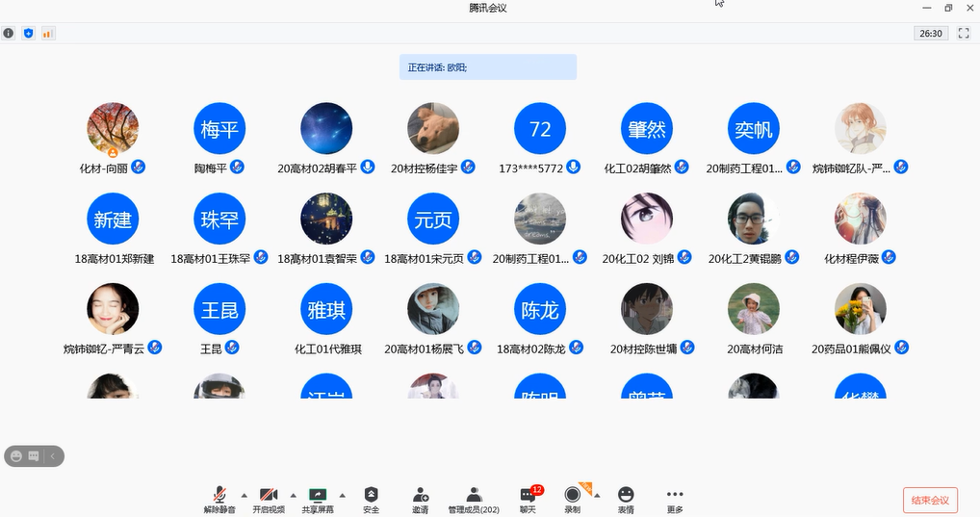Toggle microphone next to 王昆
Screen dimensions: 980x517
point(232,348)
